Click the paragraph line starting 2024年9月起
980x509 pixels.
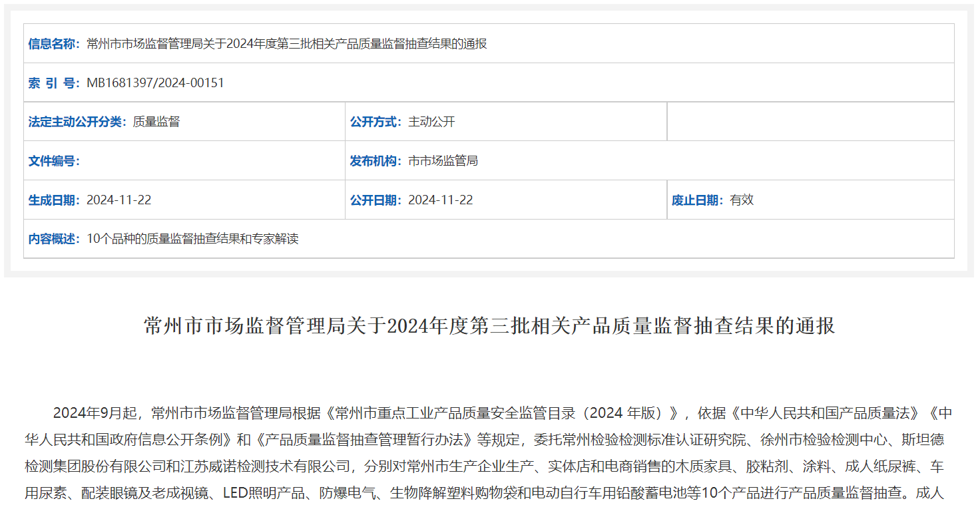[x=503, y=413]
